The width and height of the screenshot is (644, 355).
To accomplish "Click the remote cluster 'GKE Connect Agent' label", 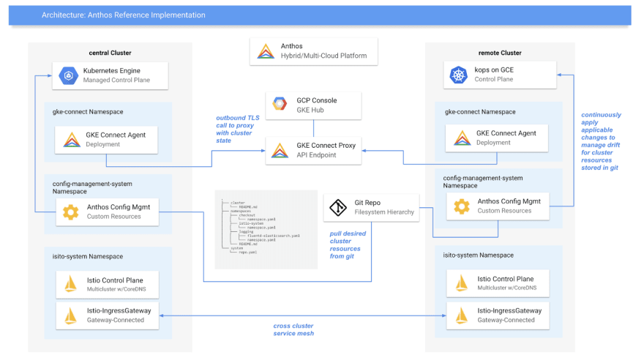I will (506, 133).
